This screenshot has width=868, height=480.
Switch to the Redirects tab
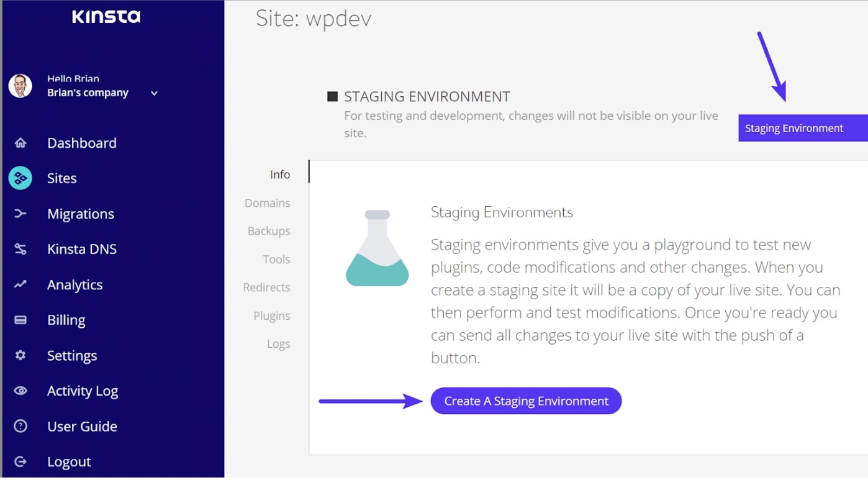(x=266, y=288)
